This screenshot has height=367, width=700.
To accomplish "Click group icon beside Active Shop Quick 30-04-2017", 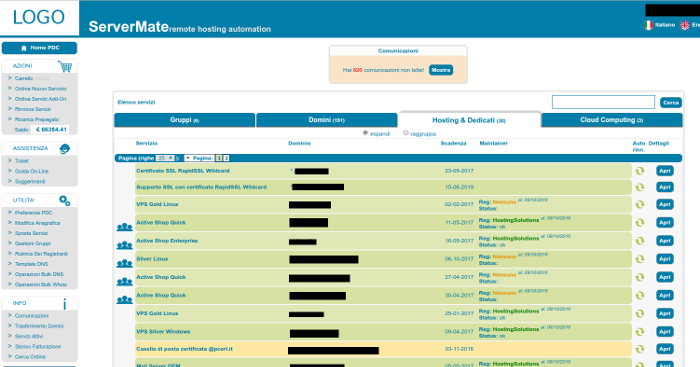I will pos(125,300).
